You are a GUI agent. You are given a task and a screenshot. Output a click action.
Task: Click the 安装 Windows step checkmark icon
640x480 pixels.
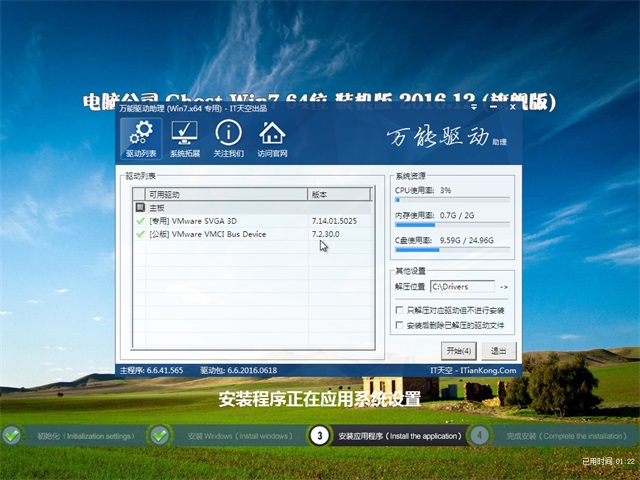(160, 436)
